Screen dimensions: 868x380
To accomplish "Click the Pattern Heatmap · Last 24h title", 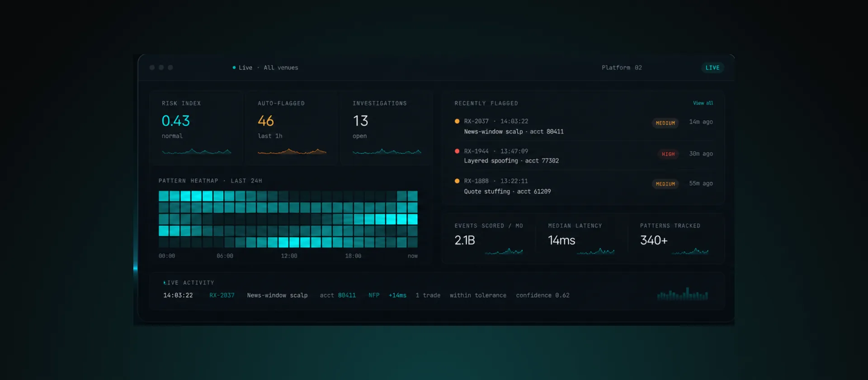I will coord(210,181).
